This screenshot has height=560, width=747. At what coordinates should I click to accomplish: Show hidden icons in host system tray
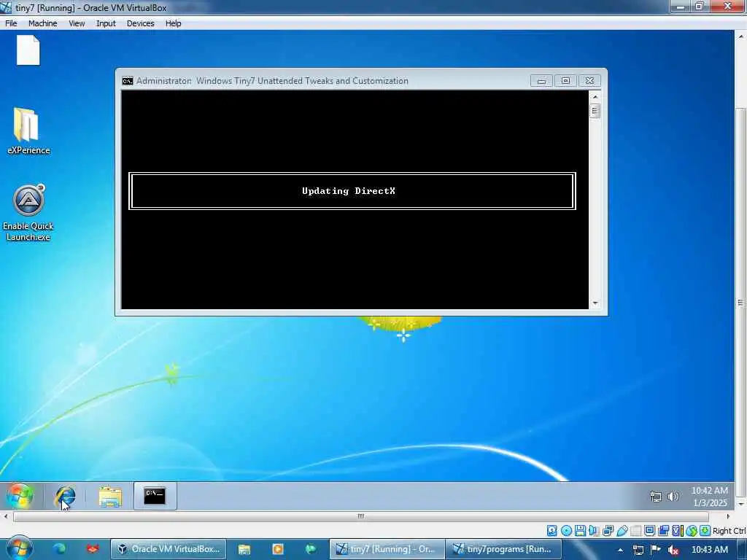(620, 550)
